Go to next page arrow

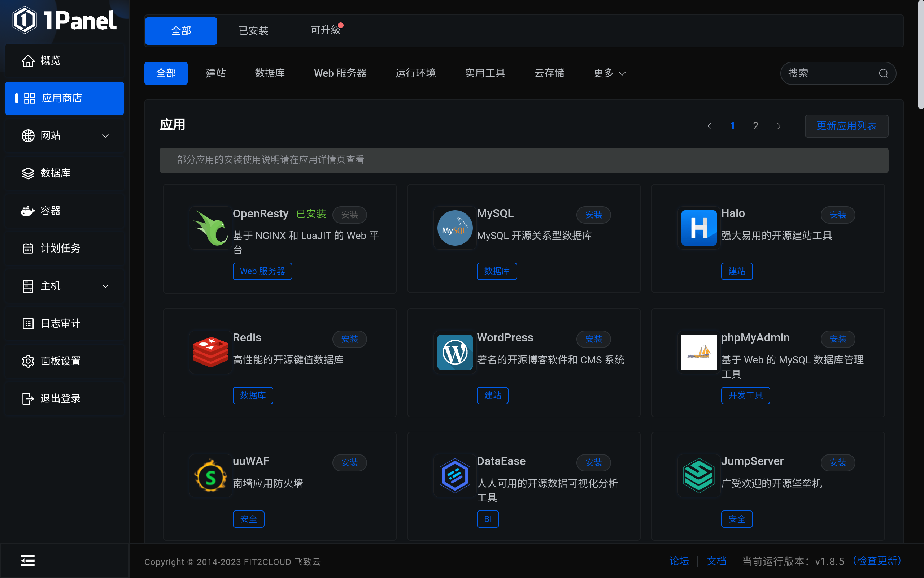click(779, 126)
